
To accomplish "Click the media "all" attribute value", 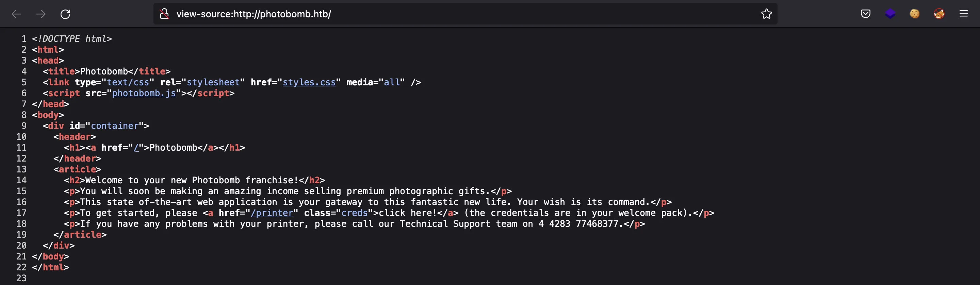I will pyautogui.click(x=392, y=82).
